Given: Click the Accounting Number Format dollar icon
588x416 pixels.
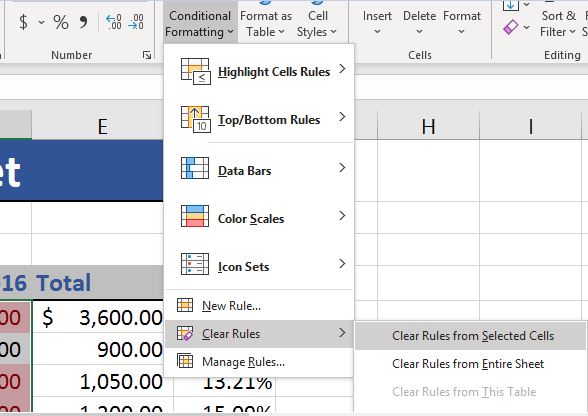Looking at the screenshot, I should pyautogui.click(x=23, y=22).
